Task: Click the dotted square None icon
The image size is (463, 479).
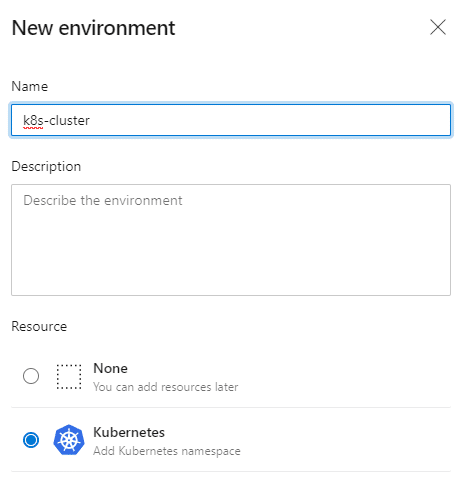Action: click(x=69, y=377)
